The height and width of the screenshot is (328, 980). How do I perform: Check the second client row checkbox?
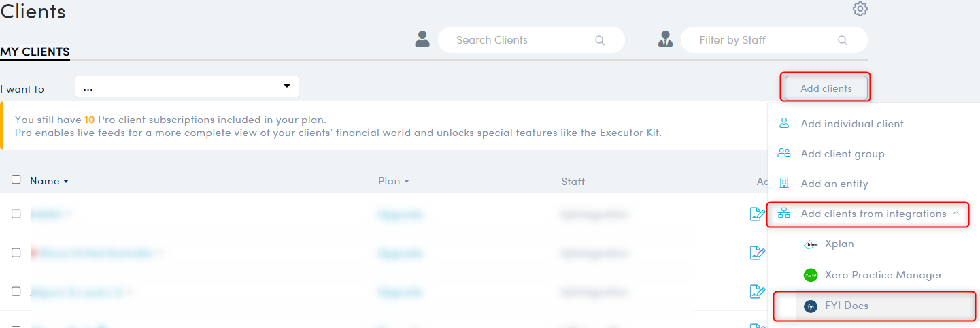(x=16, y=252)
